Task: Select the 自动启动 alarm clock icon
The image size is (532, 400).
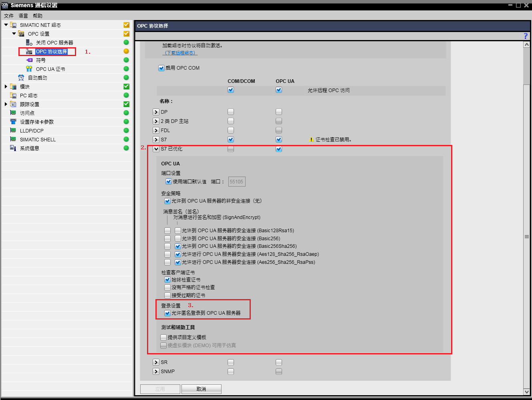Action: coord(21,78)
